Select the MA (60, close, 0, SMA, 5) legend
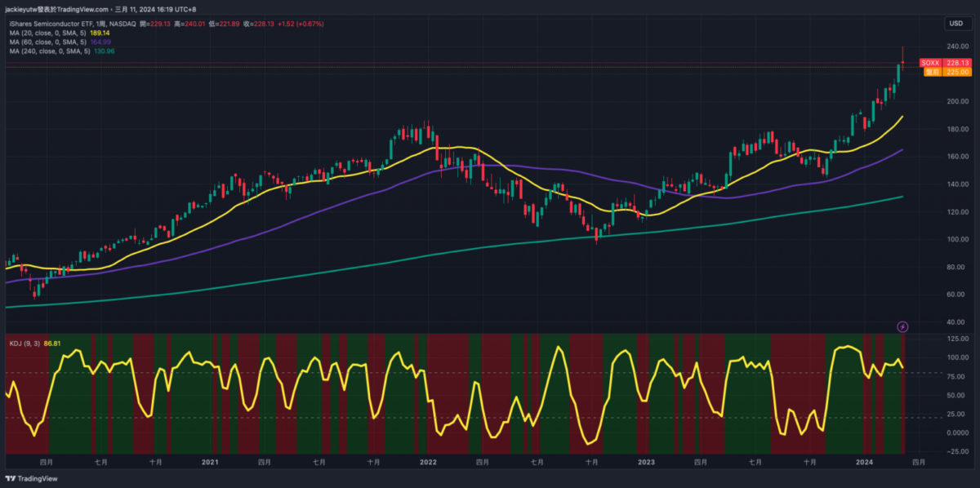The height and width of the screenshot is (488, 980). (49, 42)
